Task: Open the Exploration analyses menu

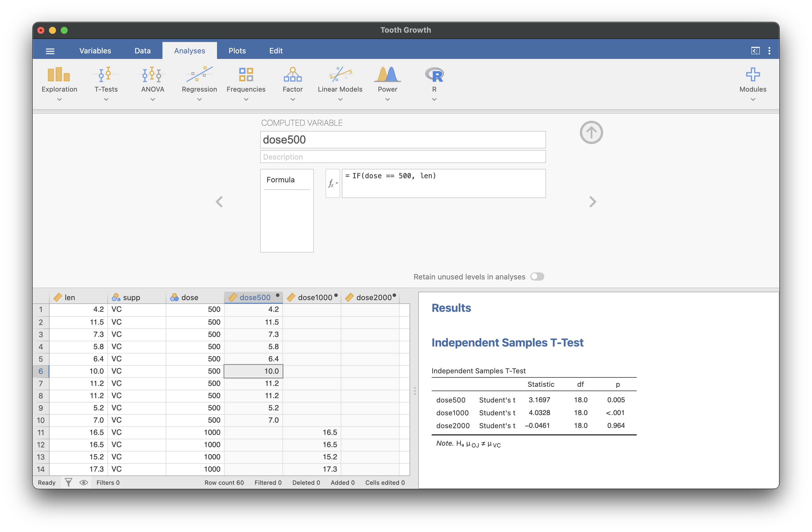Action: point(59,83)
